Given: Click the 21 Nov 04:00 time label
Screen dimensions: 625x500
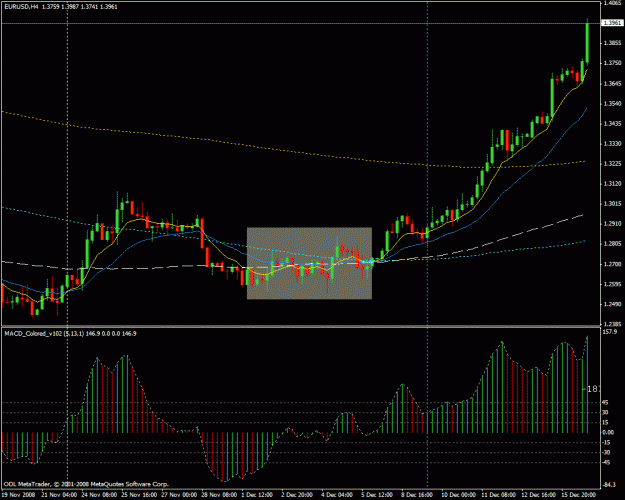Looking at the screenshot, I should coord(58,495).
